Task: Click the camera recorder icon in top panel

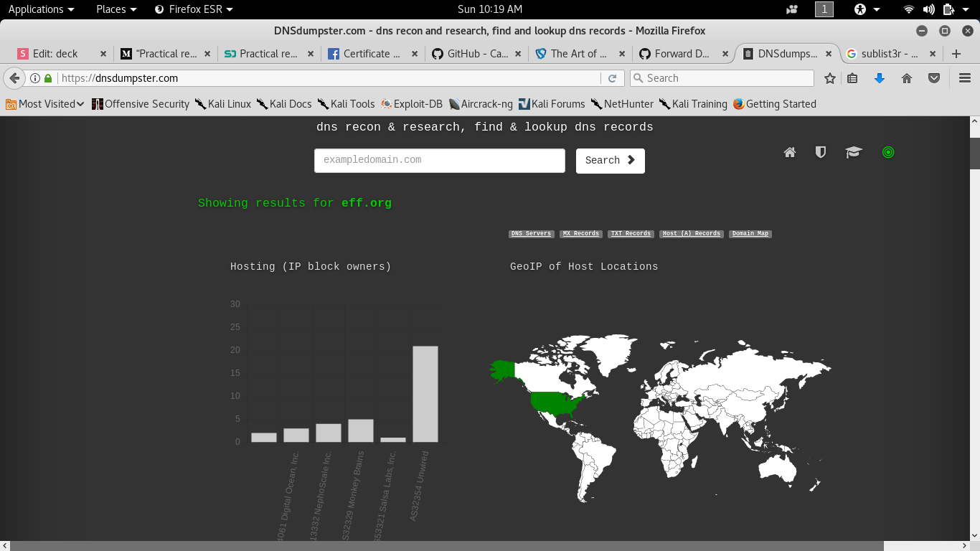Action: point(792,9)
